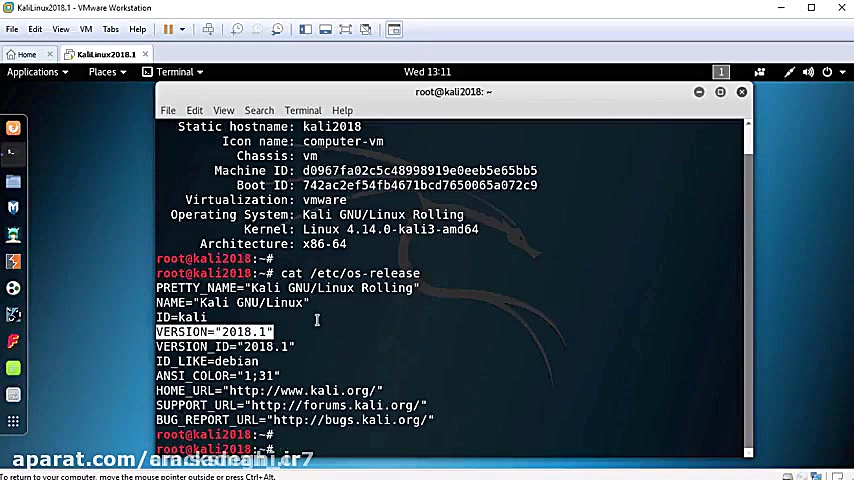Pause the virtual machine from VMware toolbar
Viewport: 854px width, 480px height.
pyautogui.click(x=168, y=29)
